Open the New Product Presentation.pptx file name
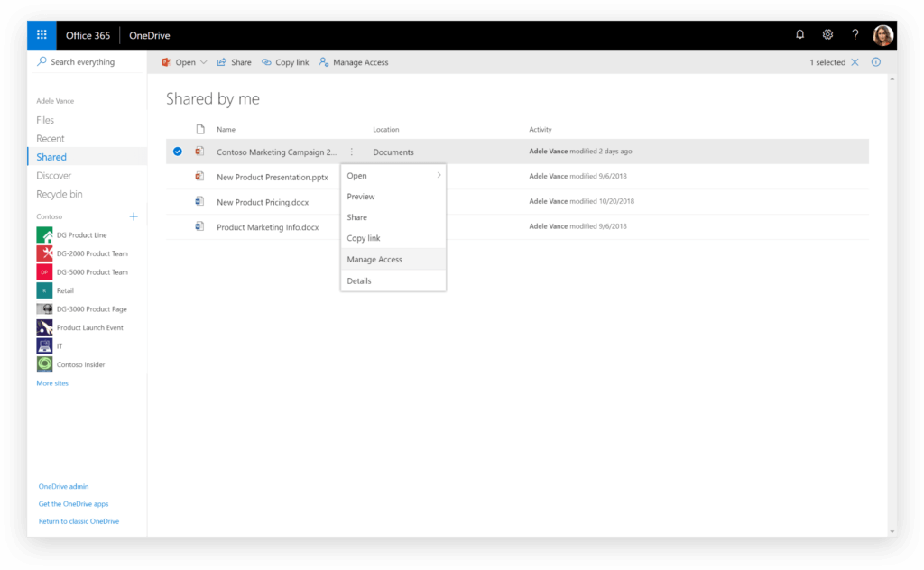The width and height of the screenshot is (924, 570). [x=273, y=178]
